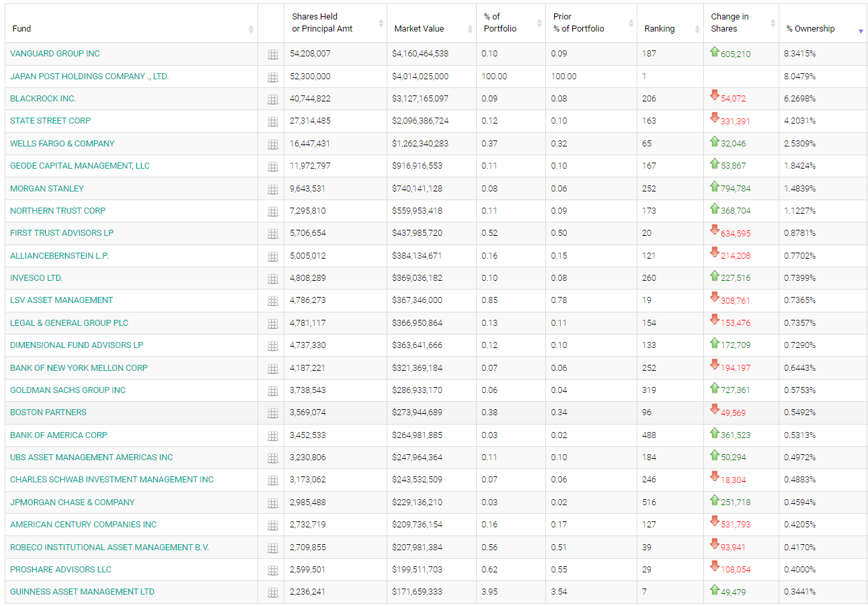868x606 pixels.
Task: Select ownership value 8.3415%
Action: [x=800, y=54]
